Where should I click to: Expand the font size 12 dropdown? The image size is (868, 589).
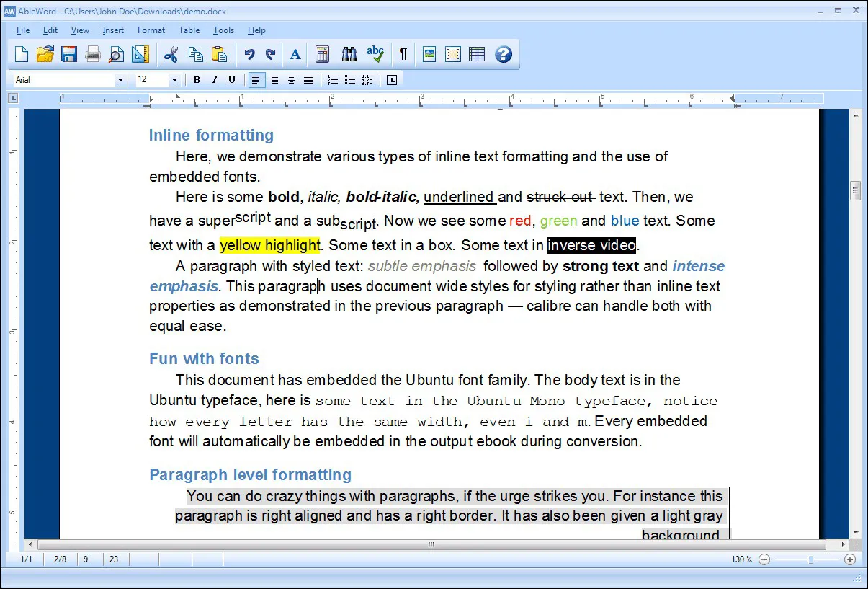tap(174, 80)
